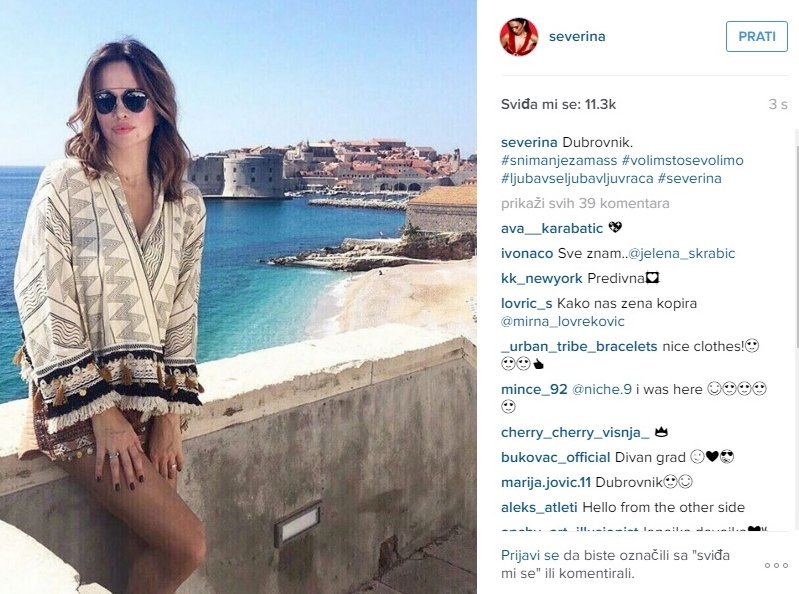Click the Dubrovnik post photo
The height and width of the screenshot is (594, 799).
point(238,297)
